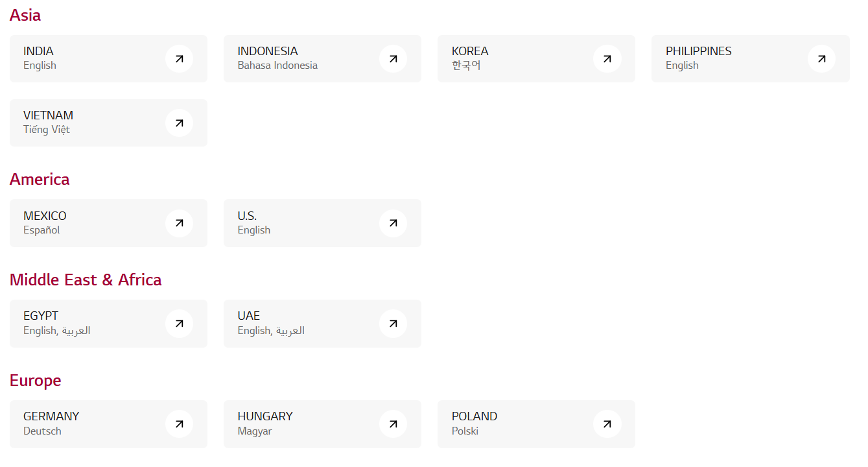The image size is (868, 467).
Task: Select the MEXICO Español label
Action: 41,230
